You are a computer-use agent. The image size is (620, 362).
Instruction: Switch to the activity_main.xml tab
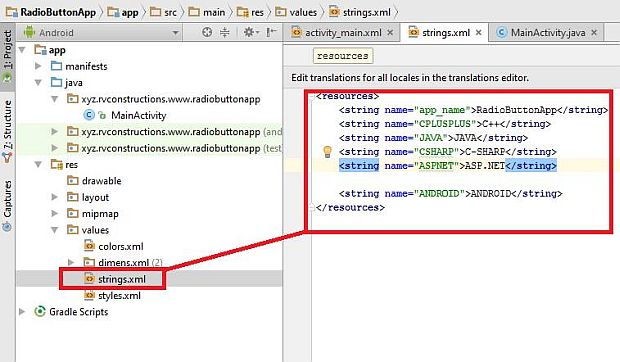pos(342,32)
